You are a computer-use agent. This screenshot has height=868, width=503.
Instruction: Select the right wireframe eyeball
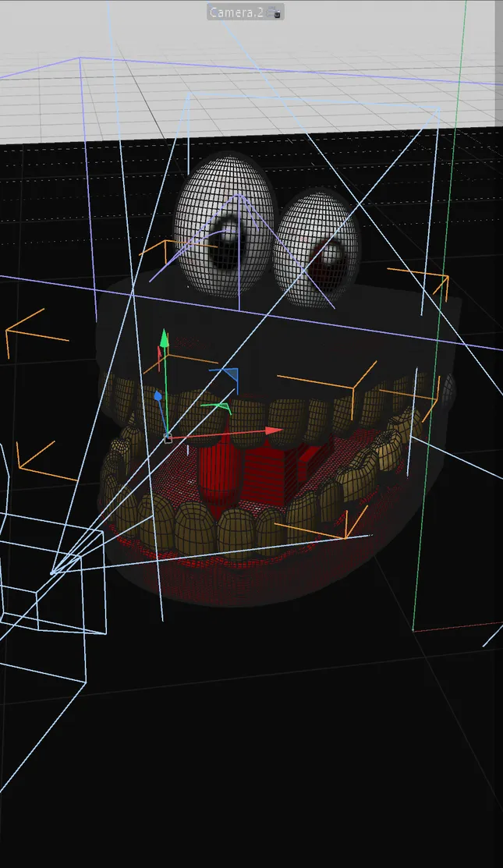point(318,249)
